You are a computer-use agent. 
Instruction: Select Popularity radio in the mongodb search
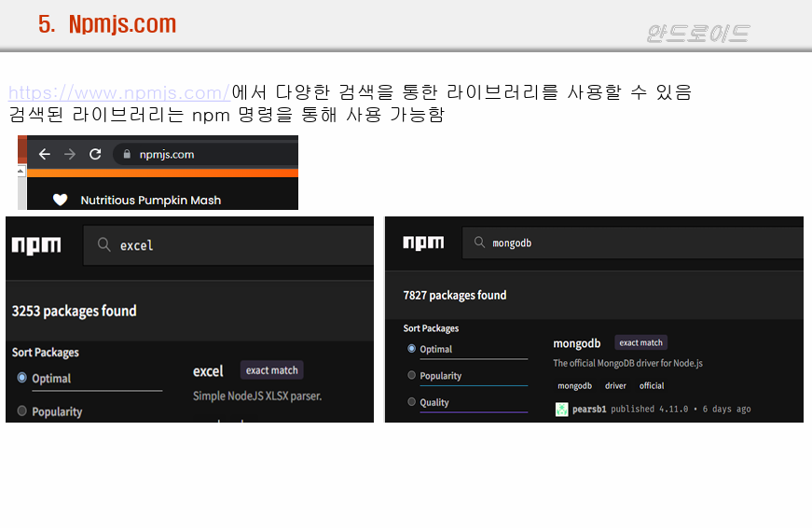[412, 375]
